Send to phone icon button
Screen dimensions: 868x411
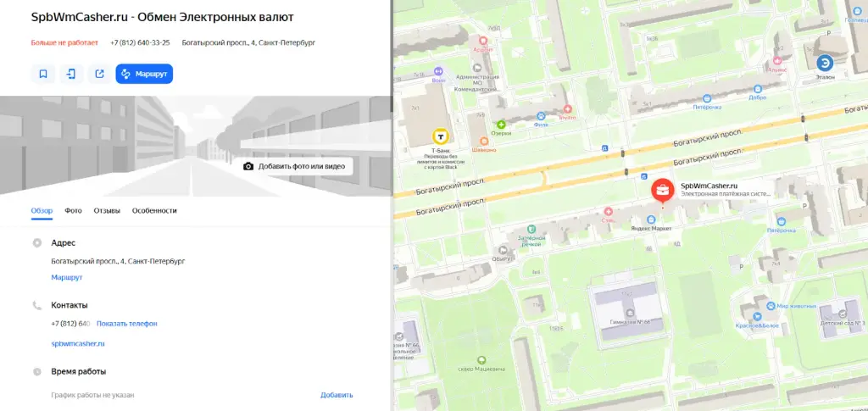point(71,74)
